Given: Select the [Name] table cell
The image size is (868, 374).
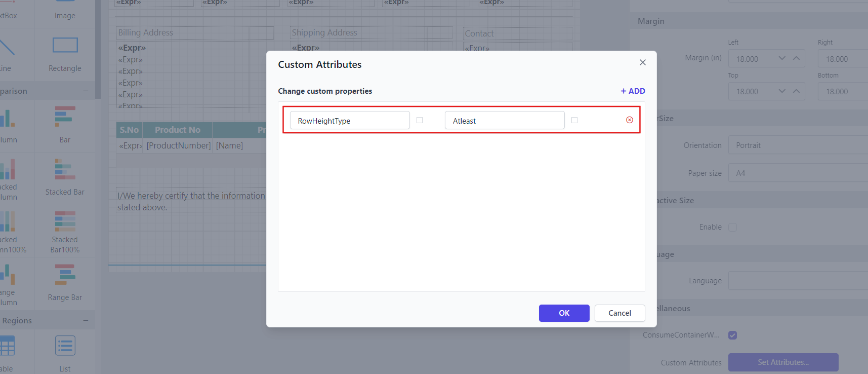Looking at the screenshot, I should [x=240, y=145].
